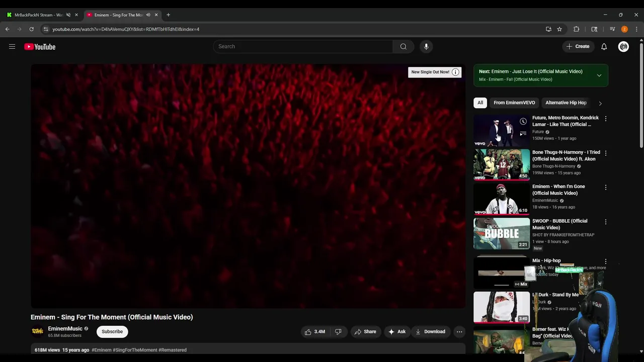The image size is (644, 362).
Task: Download the video
Action: point(431,332)
